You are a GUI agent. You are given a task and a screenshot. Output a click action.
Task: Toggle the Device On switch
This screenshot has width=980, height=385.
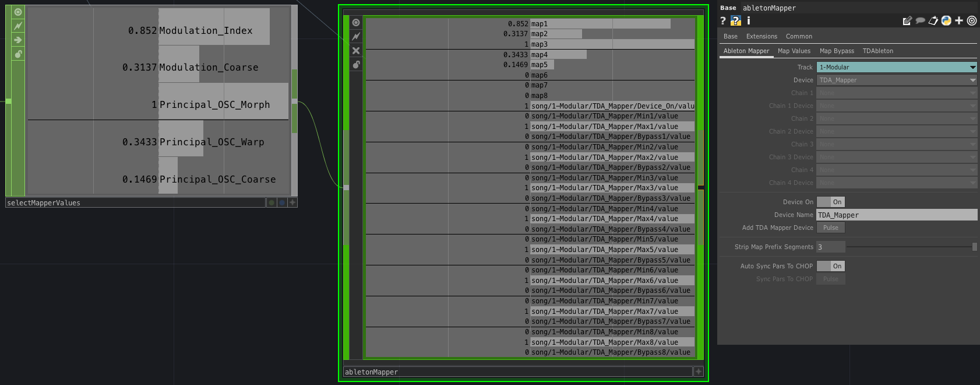830,202
